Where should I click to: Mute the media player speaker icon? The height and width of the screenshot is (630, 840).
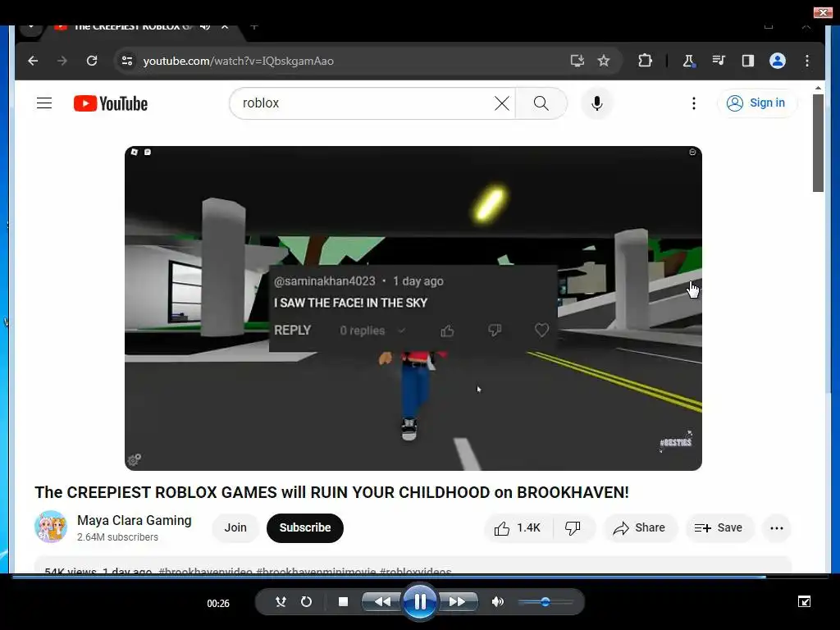[x=498, y=602]
